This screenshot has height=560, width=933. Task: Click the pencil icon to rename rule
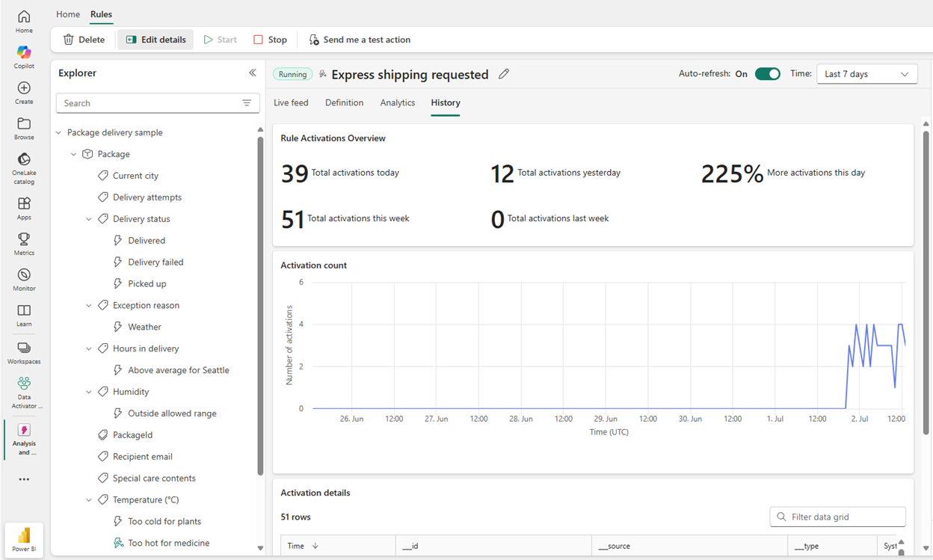click(504, 74)
